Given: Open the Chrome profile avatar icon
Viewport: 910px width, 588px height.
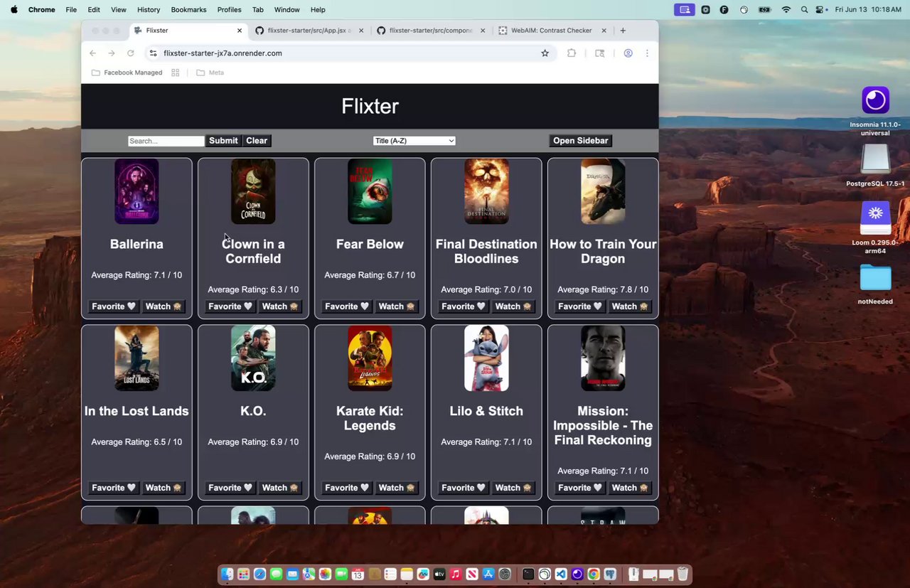Looking at the screenshot, I should pyautogui.click(x=628, y=53).
